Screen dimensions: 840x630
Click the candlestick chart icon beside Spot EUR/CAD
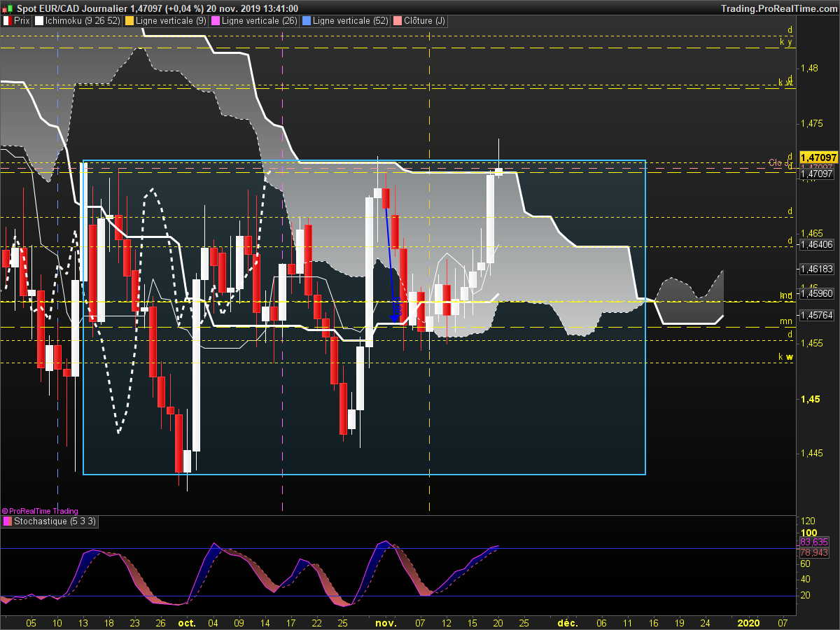click(7, 8)
